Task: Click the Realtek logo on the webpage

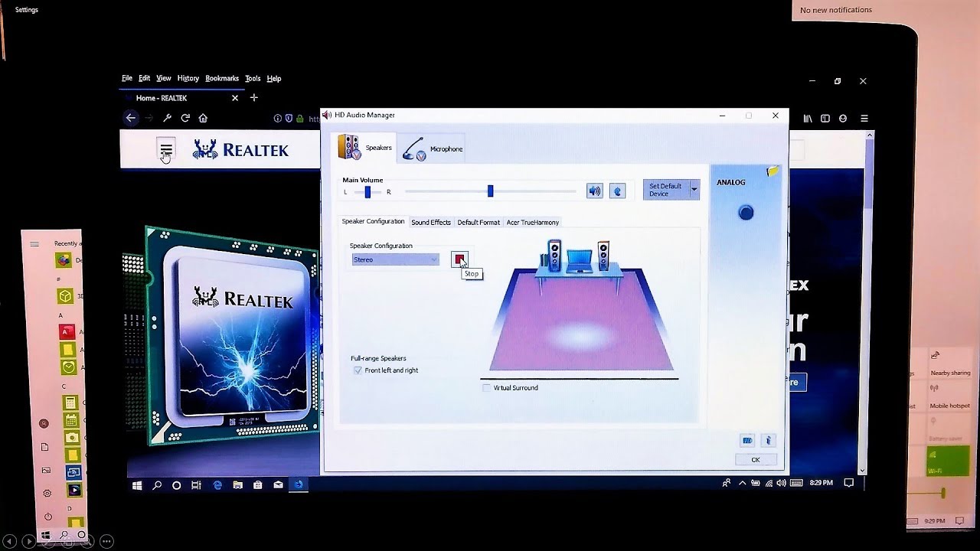Action: (x=241, y=149)
